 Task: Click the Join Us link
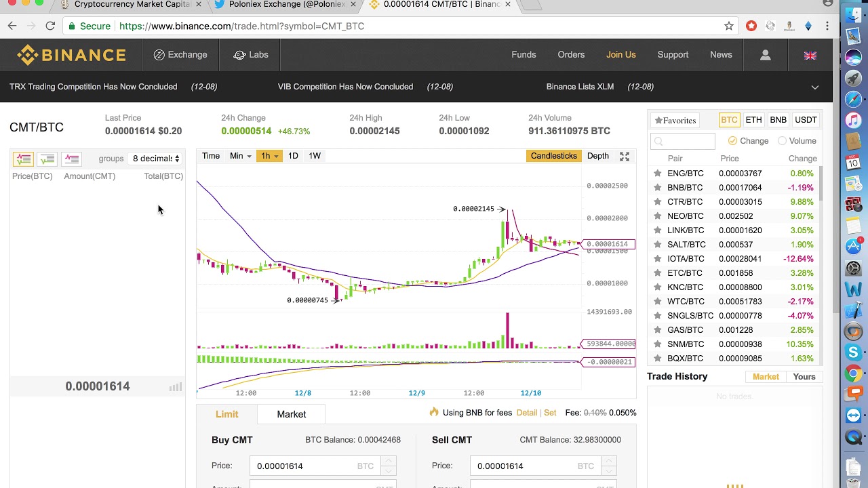pyautogui.click(x=621, y=55)
